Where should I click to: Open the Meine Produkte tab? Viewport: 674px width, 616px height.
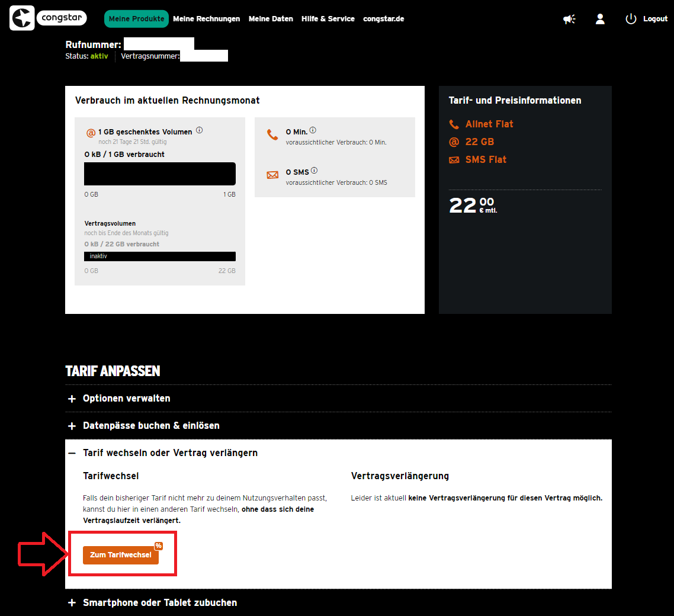click(136, 19)
